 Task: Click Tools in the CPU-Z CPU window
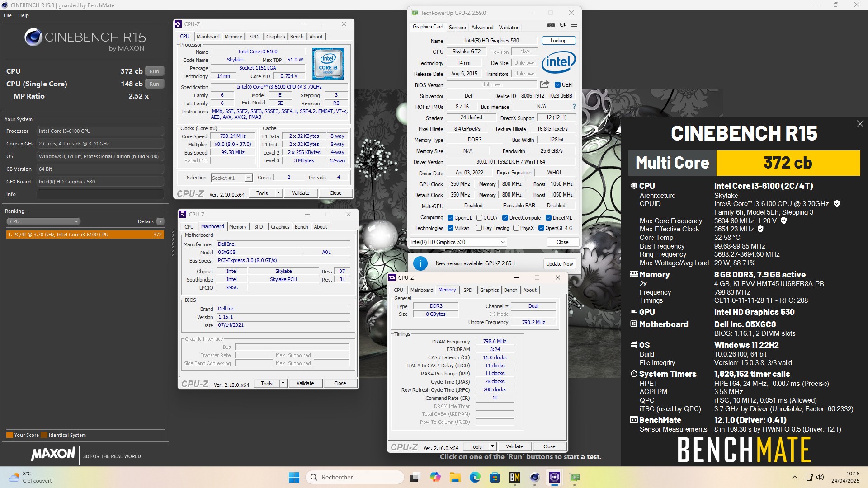262,193
